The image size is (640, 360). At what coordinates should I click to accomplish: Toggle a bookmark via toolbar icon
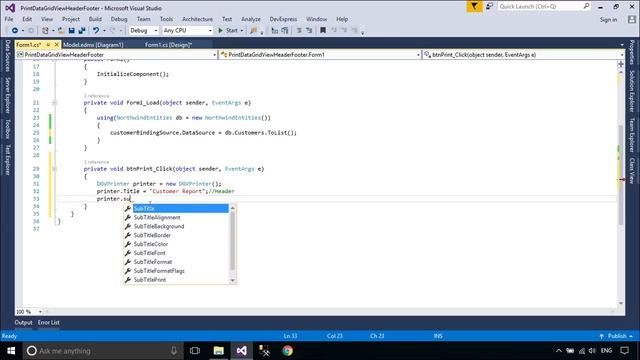[x=323, y=31]
